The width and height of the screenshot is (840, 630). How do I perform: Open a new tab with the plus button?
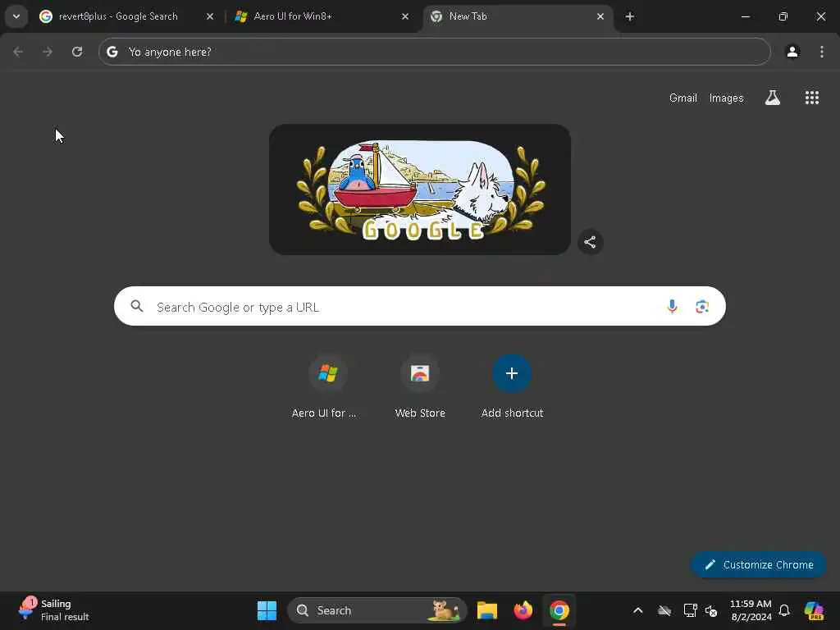630,16
